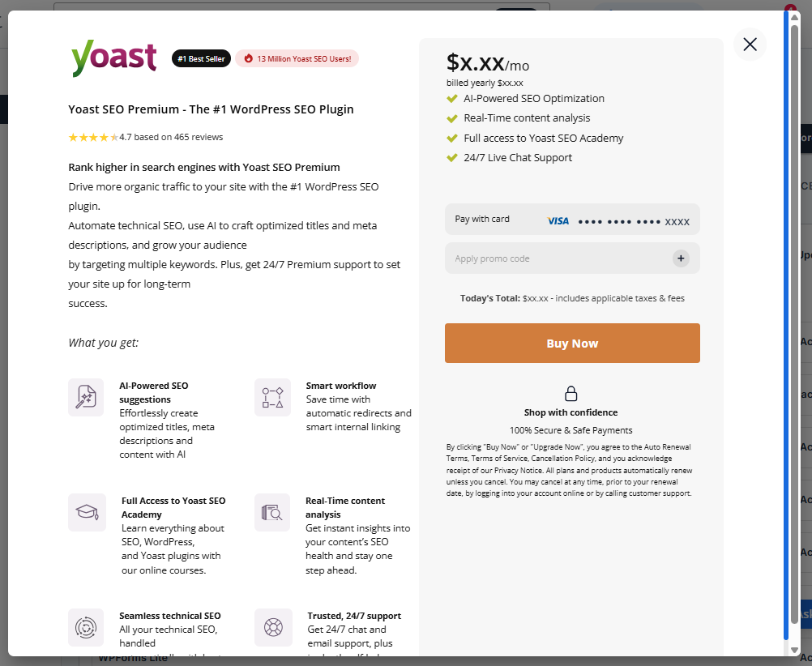Click the checkmark beside 24/7 Live Chat Support
Screen dimensions: 812x666
[451, 158]
